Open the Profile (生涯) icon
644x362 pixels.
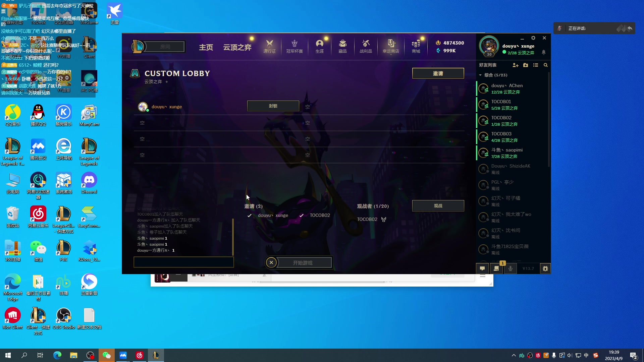coord(319,46)
